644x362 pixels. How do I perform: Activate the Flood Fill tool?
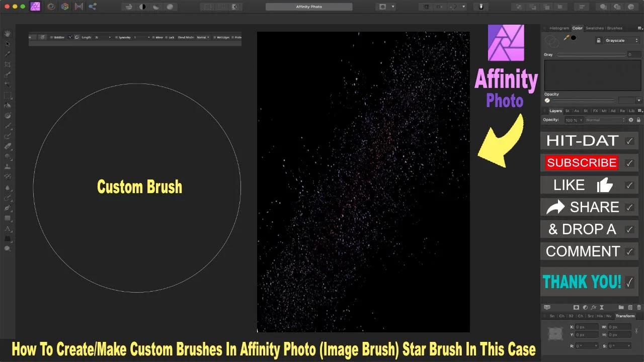[x=8, y=105]
